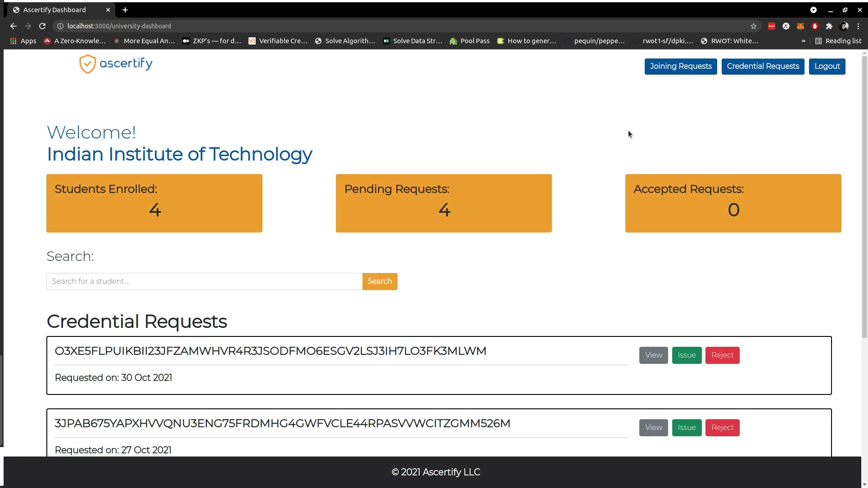Open the Pool Pass bookmark
The height and width of the screenshot is (488, 868).
[x=470, y=41]
